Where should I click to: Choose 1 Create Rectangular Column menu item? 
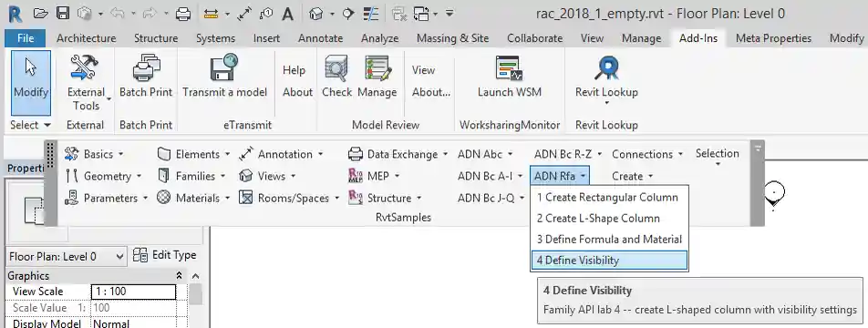609,197
